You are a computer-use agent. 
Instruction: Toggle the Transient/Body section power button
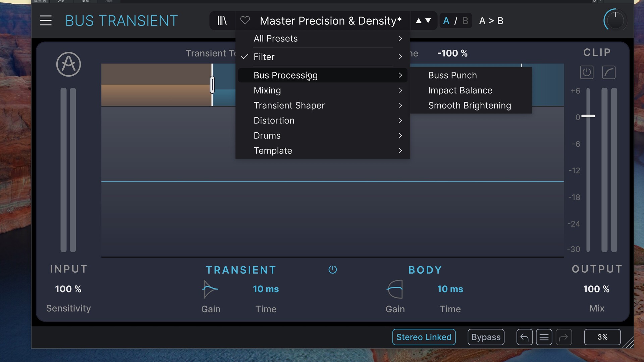[332, 270]
